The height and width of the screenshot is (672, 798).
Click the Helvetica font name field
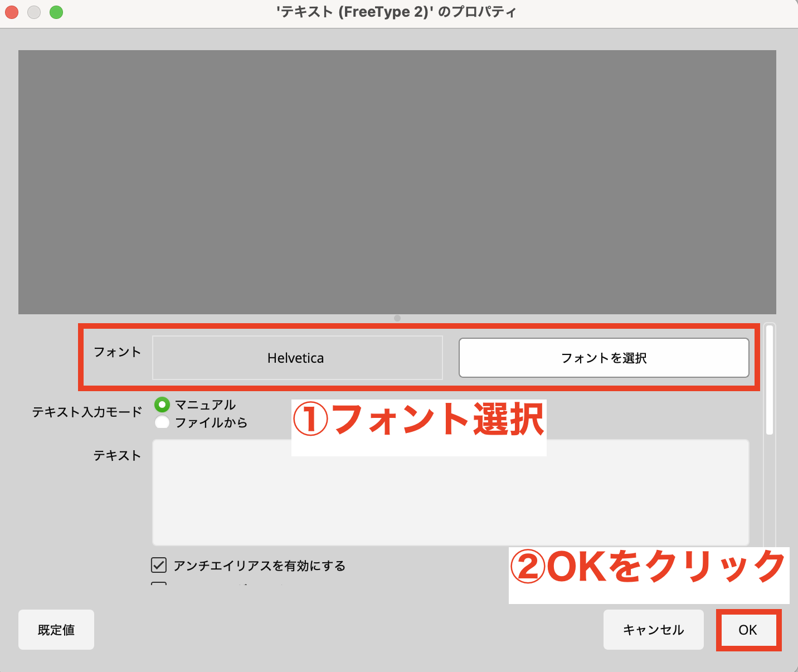pos(296,358)
